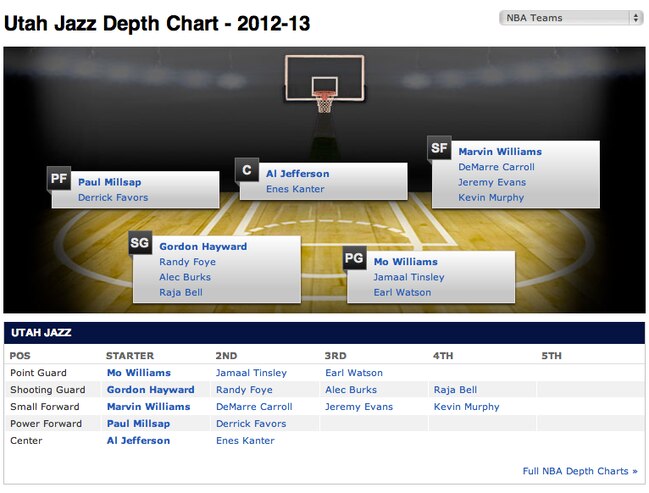Viewport: 649px width, 493px height.
Task: Open Al Jefferson in C card
Action: [x=298, y=174]
